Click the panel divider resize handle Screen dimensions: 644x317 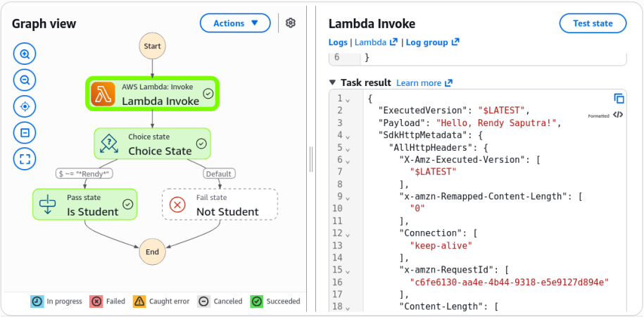[x=311, y=158]
